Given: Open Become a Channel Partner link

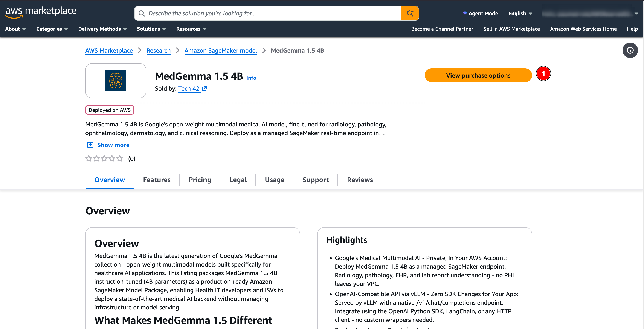Looking at the screenshot, I should coord(442,29).
